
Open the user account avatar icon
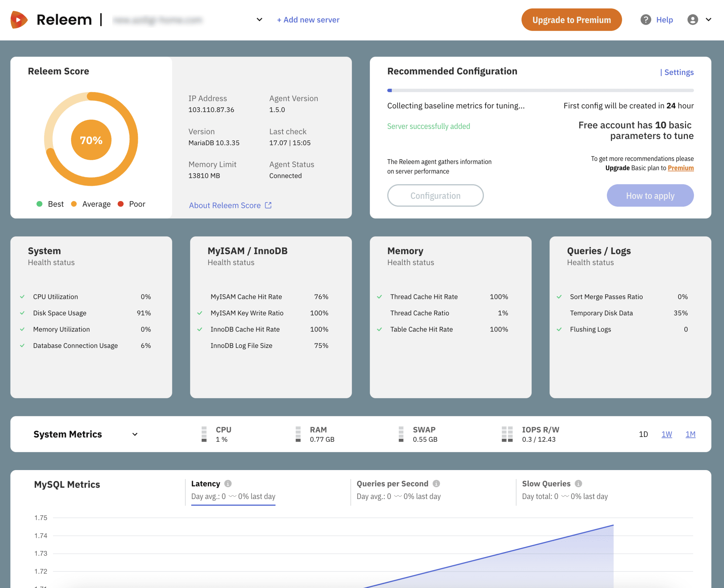[693, 20]
